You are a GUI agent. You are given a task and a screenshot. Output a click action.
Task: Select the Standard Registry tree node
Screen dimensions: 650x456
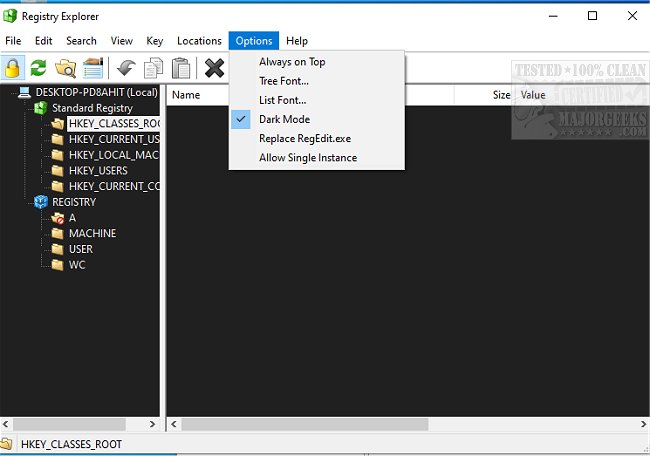click(92, 108)
